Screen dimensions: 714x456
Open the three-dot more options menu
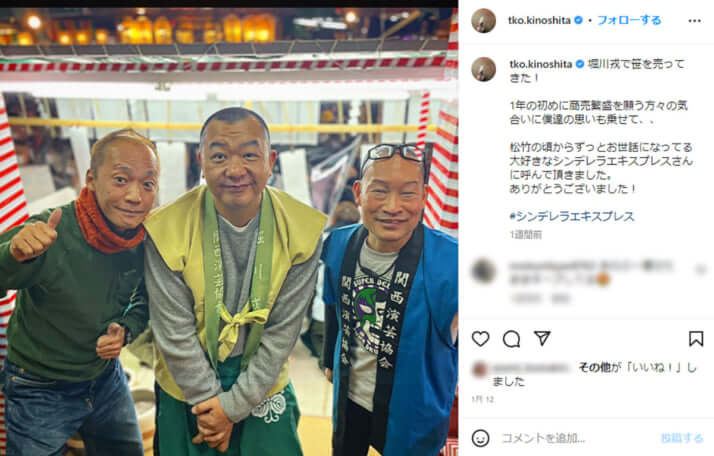click(694, 21)
